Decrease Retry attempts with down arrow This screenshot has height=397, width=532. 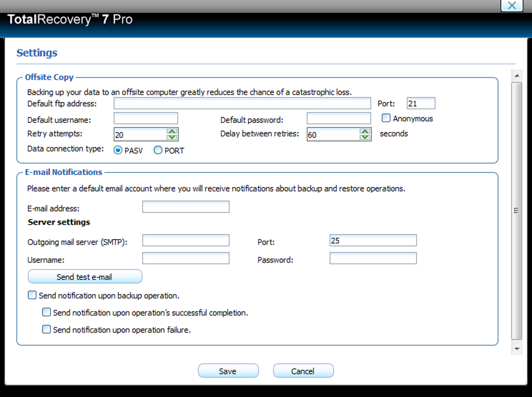(x=172, y=138)
